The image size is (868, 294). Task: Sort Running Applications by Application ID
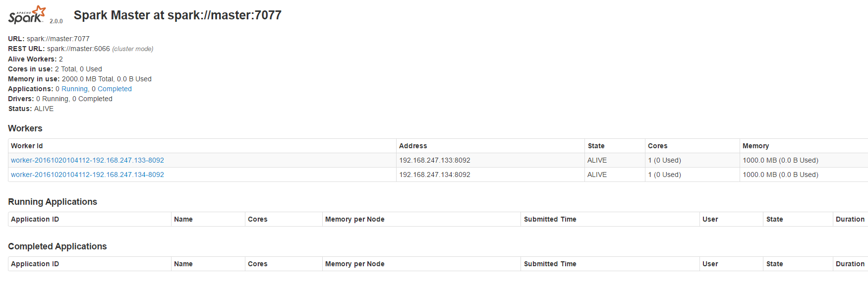[35, 219]
